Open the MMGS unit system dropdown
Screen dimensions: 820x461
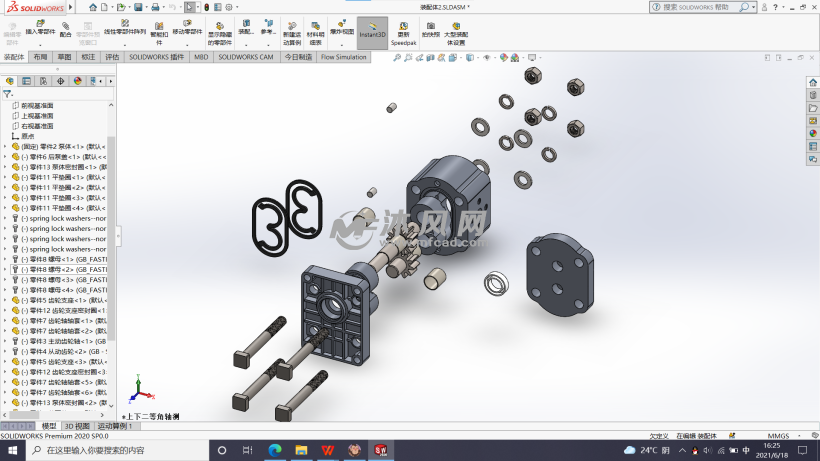click(782, 436)
